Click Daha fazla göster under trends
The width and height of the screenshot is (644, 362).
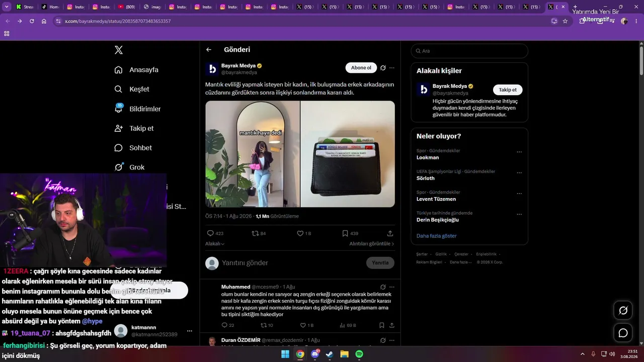click(437, 236)
